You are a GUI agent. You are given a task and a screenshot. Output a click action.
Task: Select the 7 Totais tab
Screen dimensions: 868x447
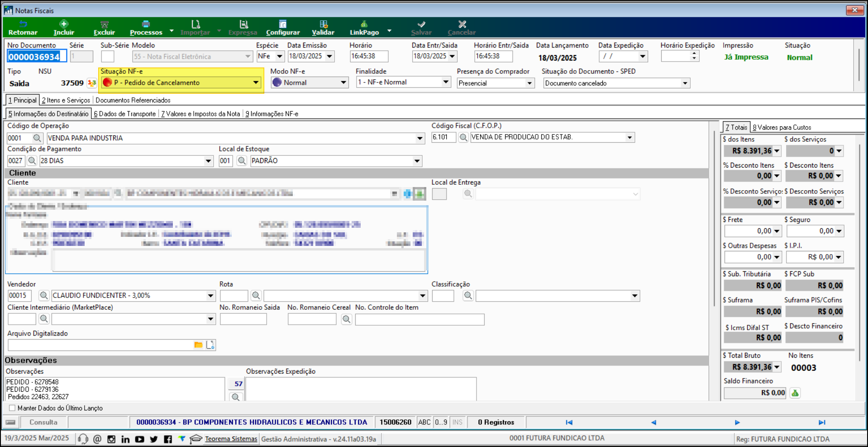pos(736,127)
